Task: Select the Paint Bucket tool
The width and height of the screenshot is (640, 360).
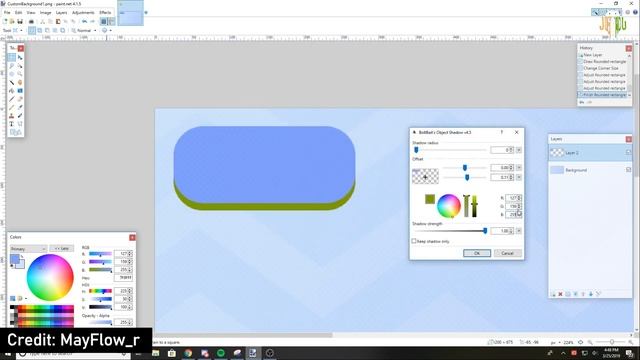Action: 12,91
